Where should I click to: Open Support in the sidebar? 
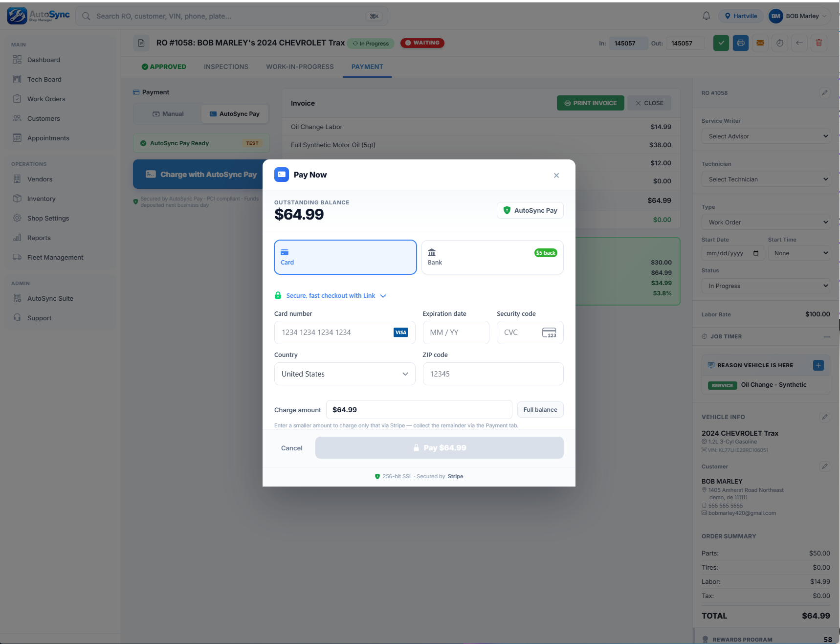(x=61, y=318)
